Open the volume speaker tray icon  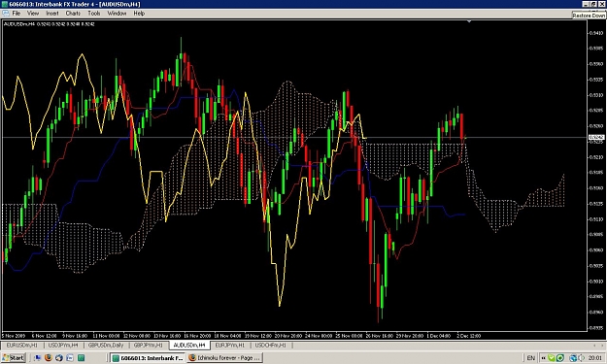click(x=581, y=358)
